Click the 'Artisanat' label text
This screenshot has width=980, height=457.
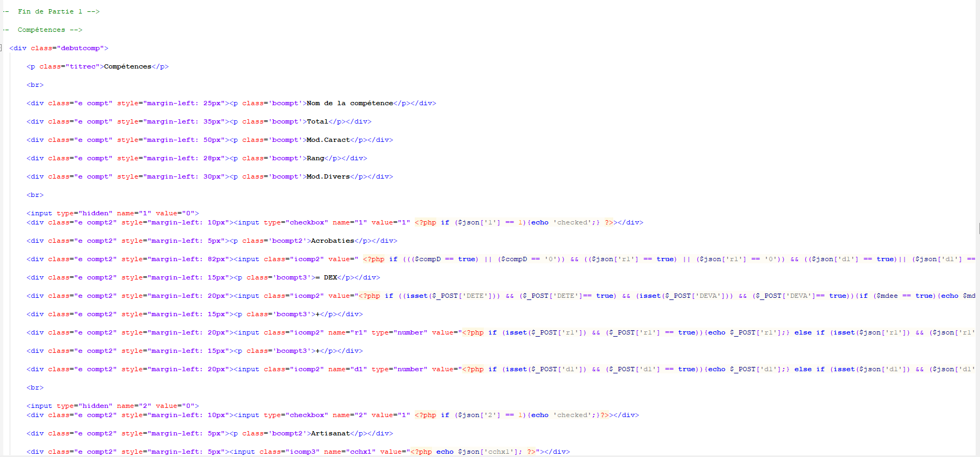click(x=330, y=433)
